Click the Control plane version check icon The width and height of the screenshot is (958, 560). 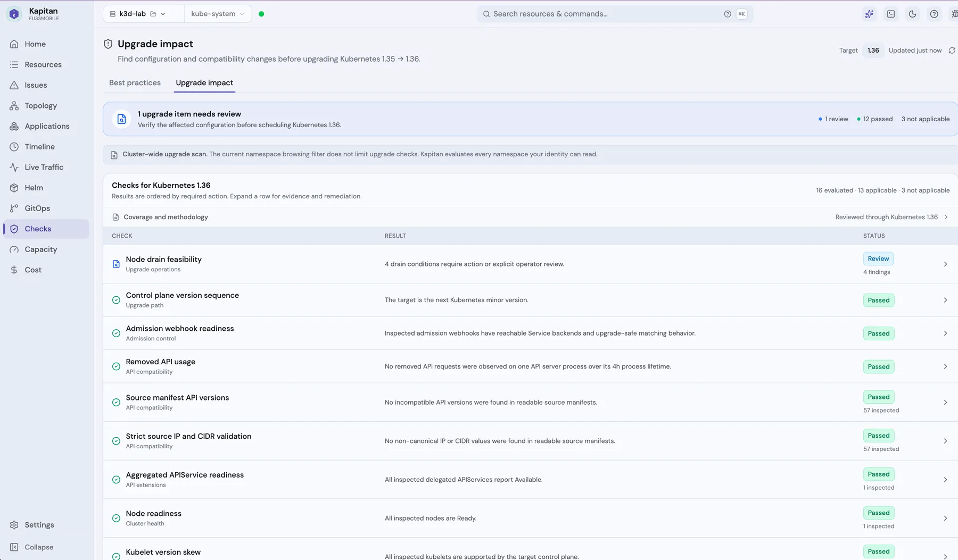(x=116, y=300)
